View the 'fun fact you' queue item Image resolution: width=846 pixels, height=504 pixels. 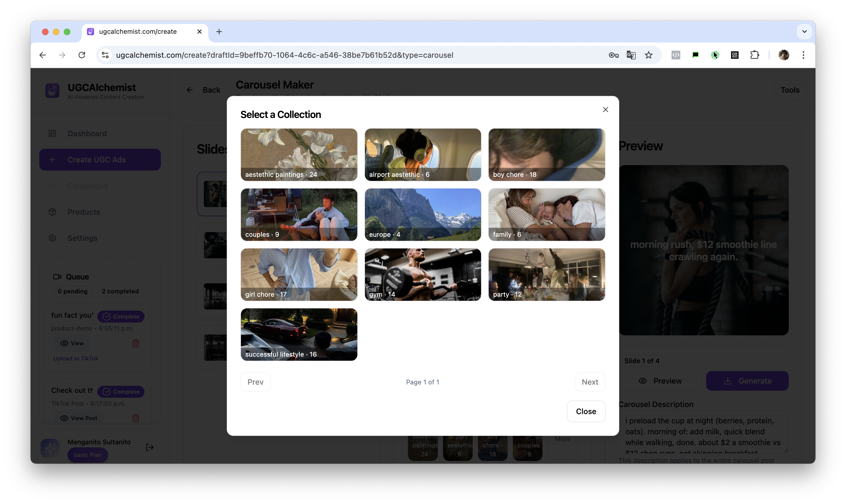tap(72, 343)
